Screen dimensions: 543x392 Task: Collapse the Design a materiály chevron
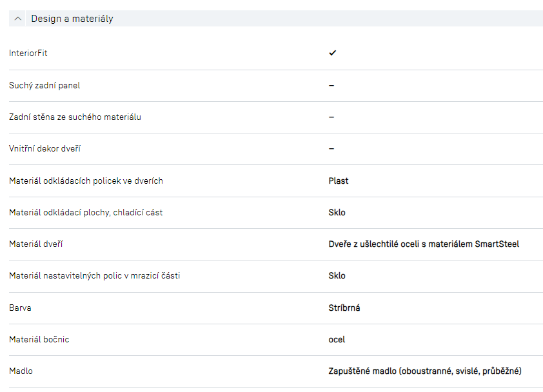coord(18,19)
